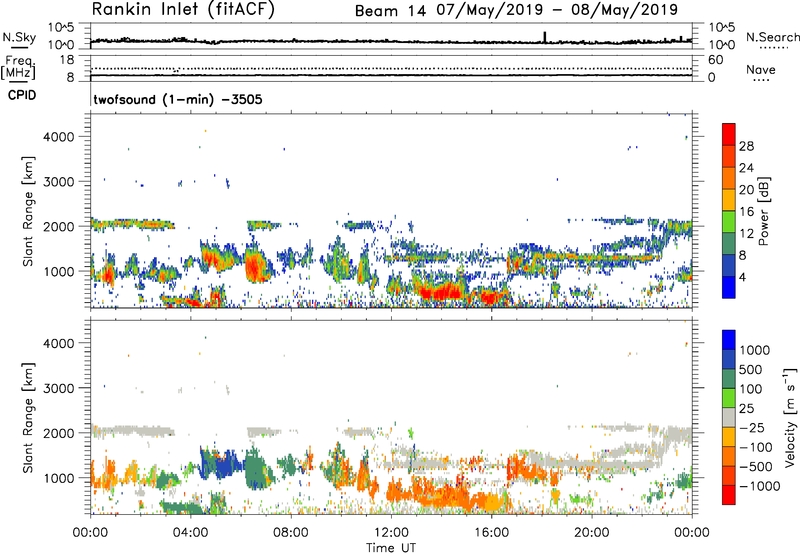Select the 20:00 time tick label
The height and width of the screenshot is (554, 800).
point(591,533)
